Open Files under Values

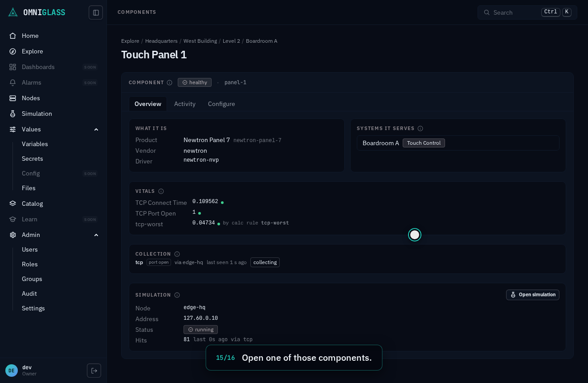click(29, 188)
